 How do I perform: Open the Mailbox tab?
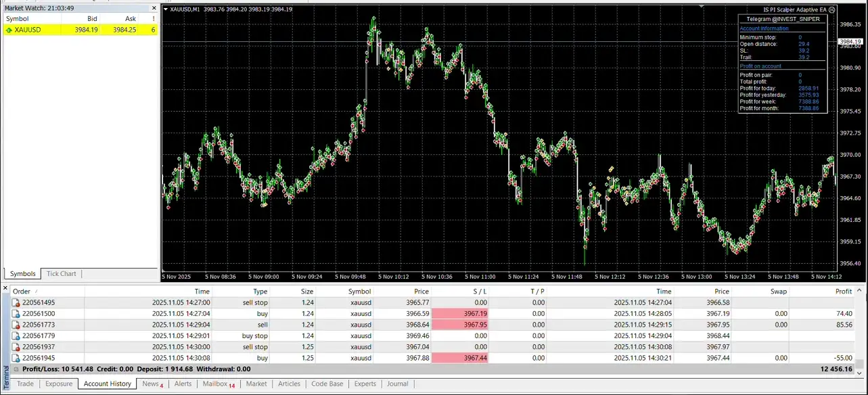click(x=219, y=384)
